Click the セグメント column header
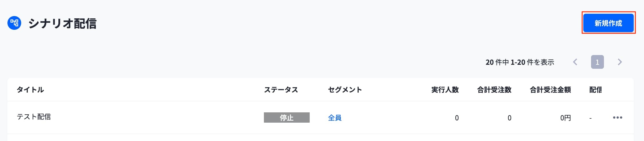The image size is (644, 141). 345,90
